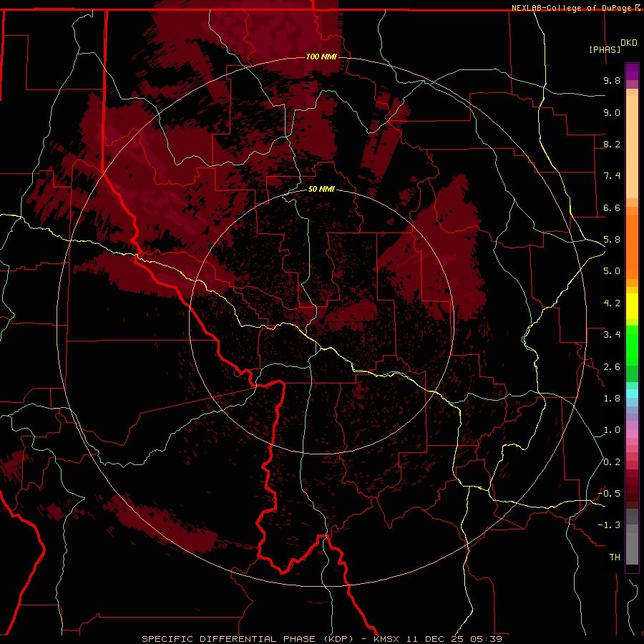Click the 50 NMI range ring label
644x644 pixels.
pos(321,189)
